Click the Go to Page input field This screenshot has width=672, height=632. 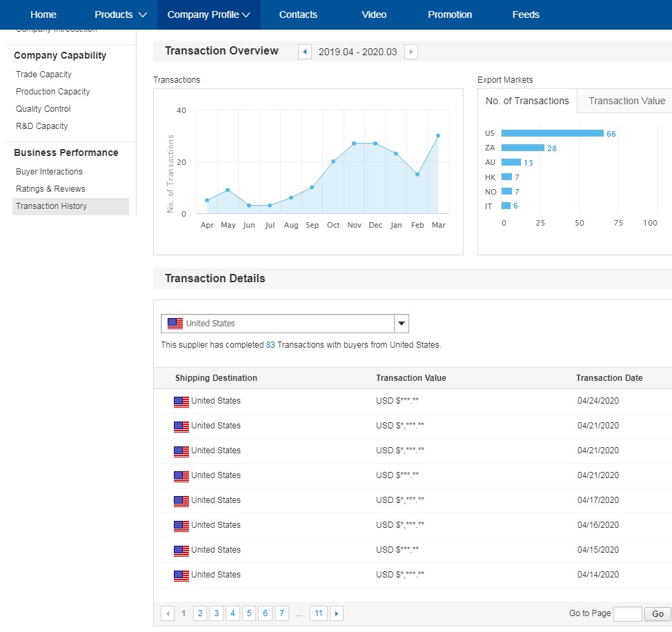(627, 613)
